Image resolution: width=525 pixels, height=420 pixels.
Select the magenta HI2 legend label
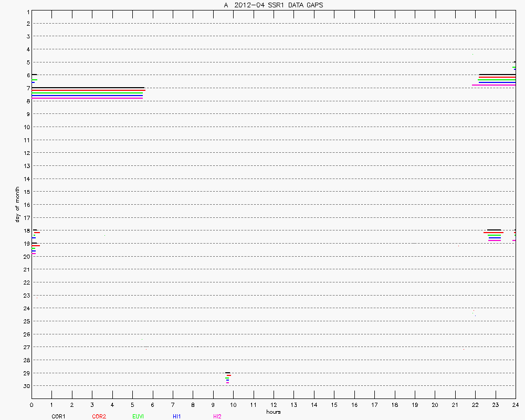[x=217, y=416]
